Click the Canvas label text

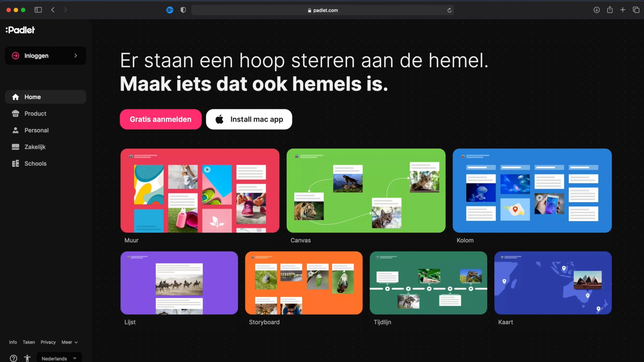pos(301,240)
